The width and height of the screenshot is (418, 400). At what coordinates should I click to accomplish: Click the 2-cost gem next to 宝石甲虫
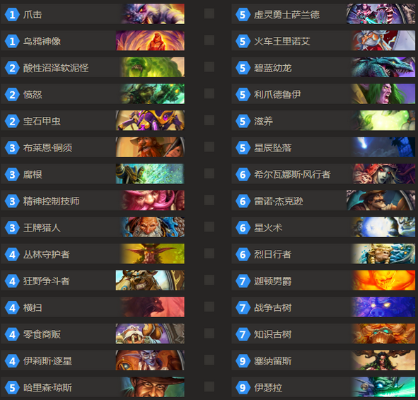pyautogui.click(x=12, y=121)
